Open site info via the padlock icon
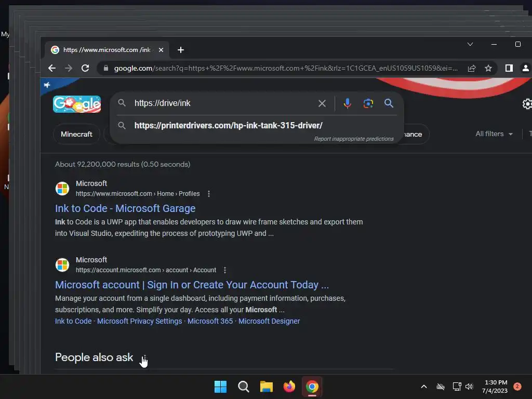 pos(106,68)
